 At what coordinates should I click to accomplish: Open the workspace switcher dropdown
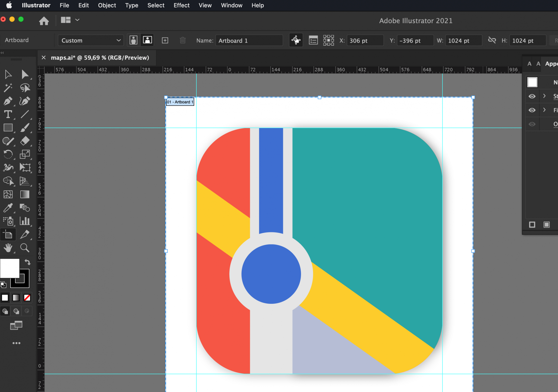pos(70,20)
